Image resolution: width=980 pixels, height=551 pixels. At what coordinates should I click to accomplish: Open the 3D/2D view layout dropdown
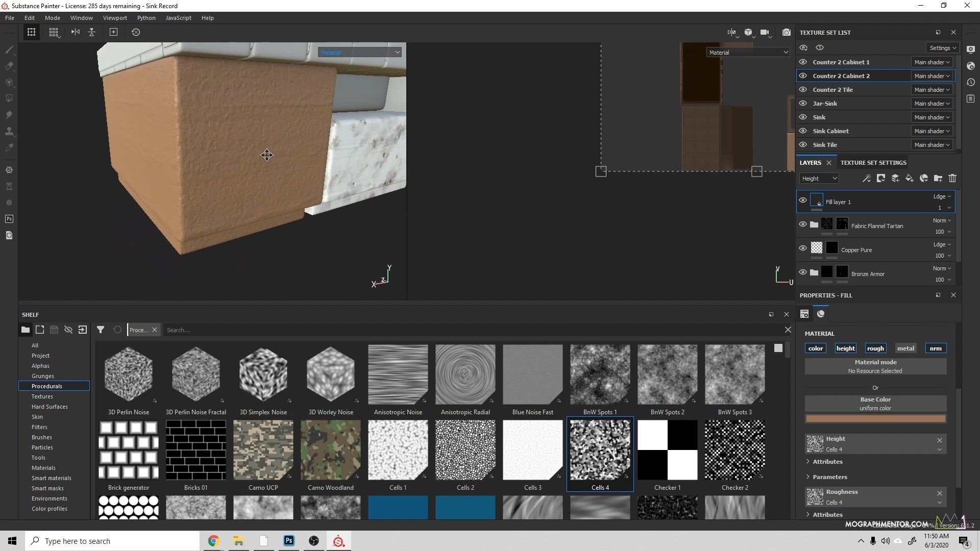tap(732, 32)
